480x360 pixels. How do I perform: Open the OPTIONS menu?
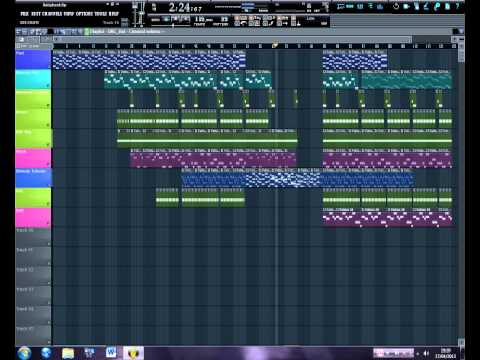(85, 14)
